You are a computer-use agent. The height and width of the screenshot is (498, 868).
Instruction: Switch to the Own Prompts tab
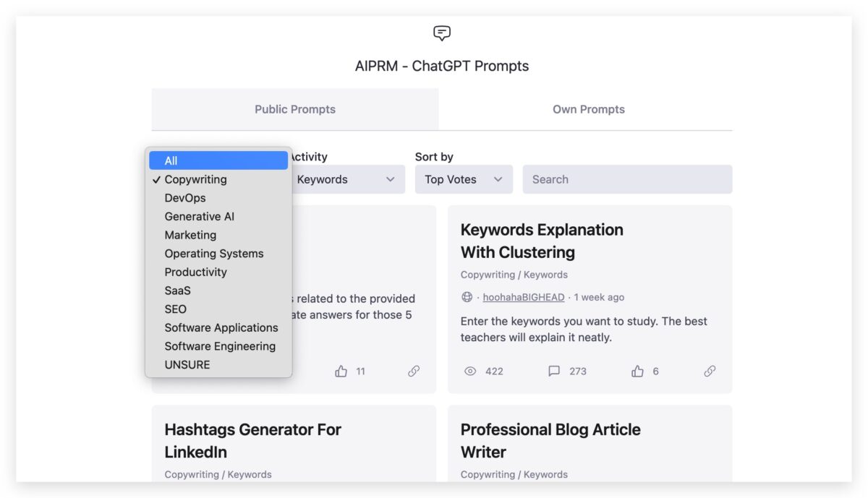coord(589,109)
